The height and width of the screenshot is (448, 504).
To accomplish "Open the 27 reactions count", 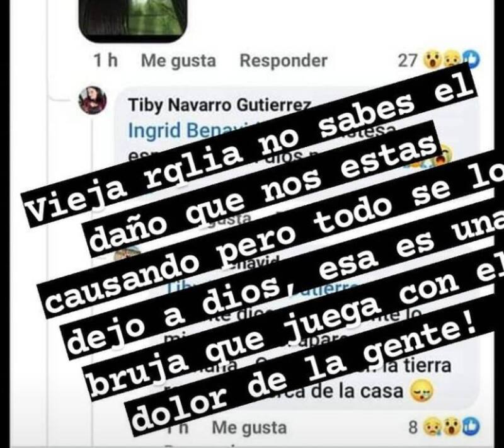I will pos(408,60).
